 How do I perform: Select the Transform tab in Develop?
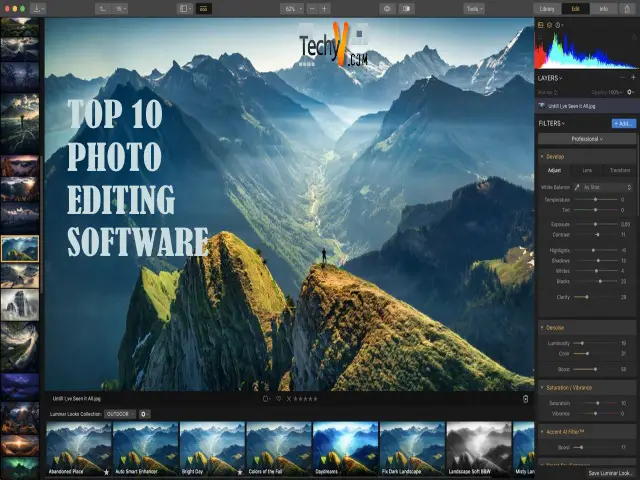pyautogui.click(x=620, y=171)
